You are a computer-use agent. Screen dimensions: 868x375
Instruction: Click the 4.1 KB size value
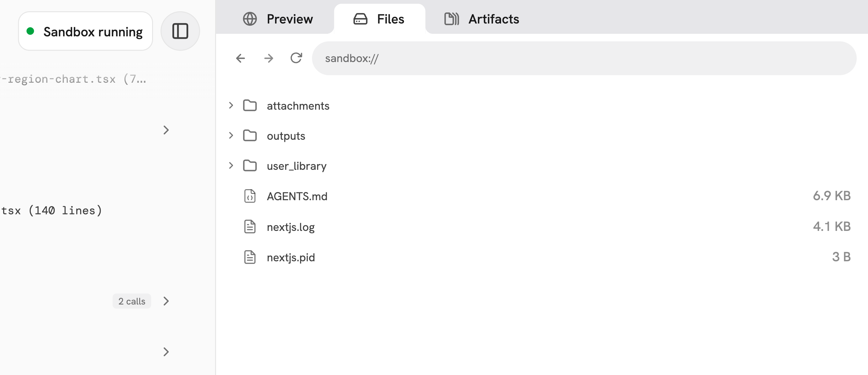[x=831, y=226]
